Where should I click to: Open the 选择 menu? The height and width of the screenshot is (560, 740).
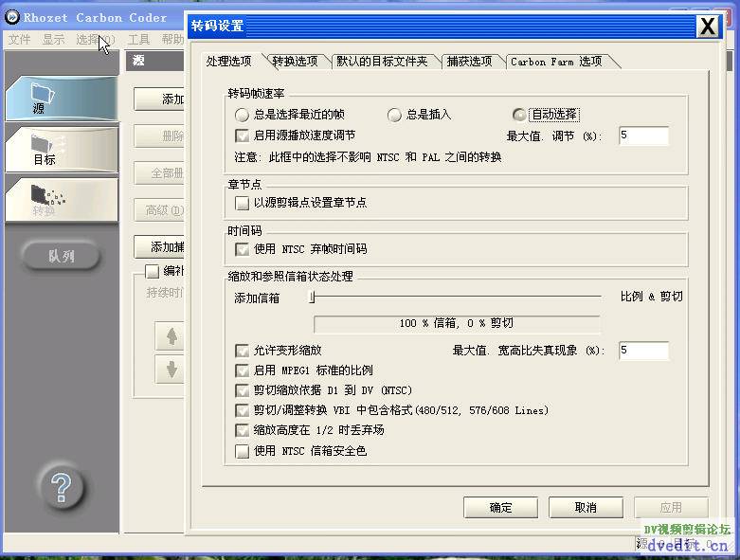pyautogui.click(x=95, y=40)
